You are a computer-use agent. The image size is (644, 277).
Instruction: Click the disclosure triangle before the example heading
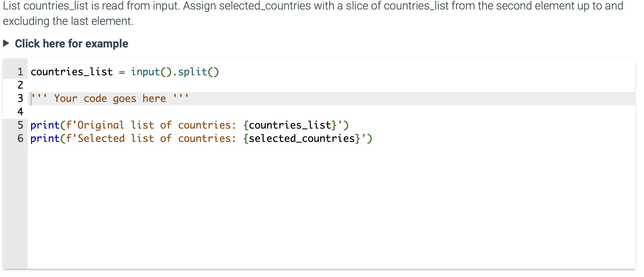click(6, 43)
